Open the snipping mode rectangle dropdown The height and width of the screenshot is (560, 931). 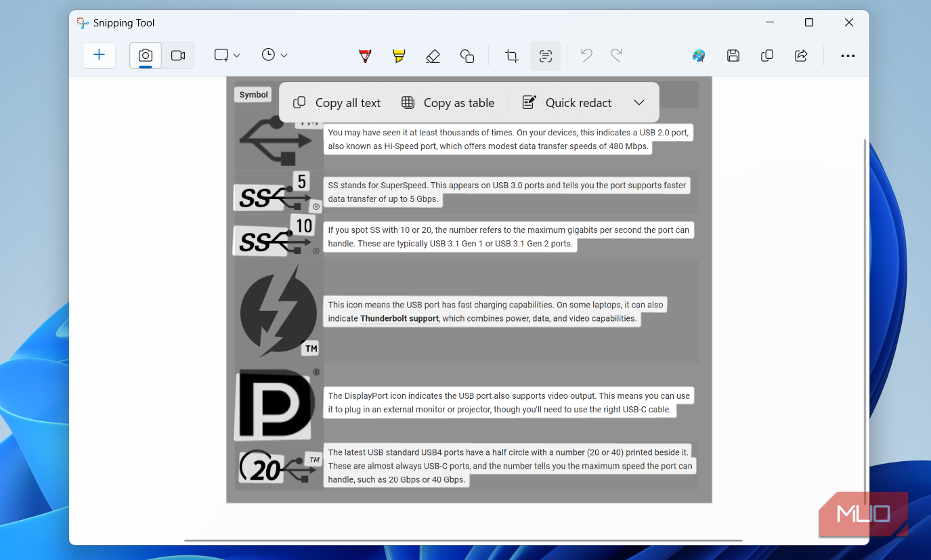[228, 56]
